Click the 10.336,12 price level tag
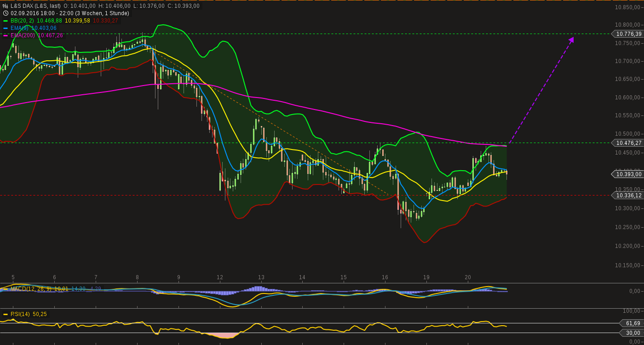644x345 pixels. 628,195
